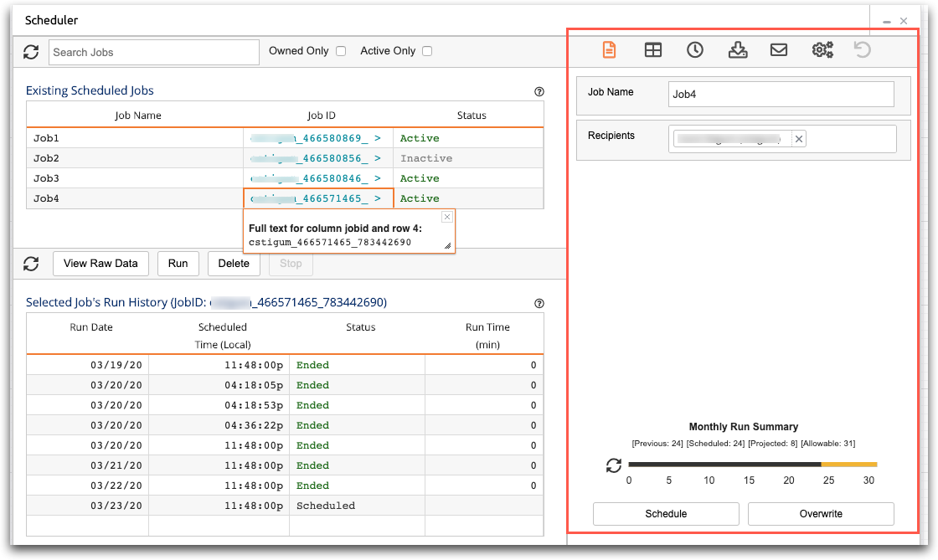The image size is (938, 560).
Task: Expand Job1 ID cell arrow
Action: click(x=378, y=138)
